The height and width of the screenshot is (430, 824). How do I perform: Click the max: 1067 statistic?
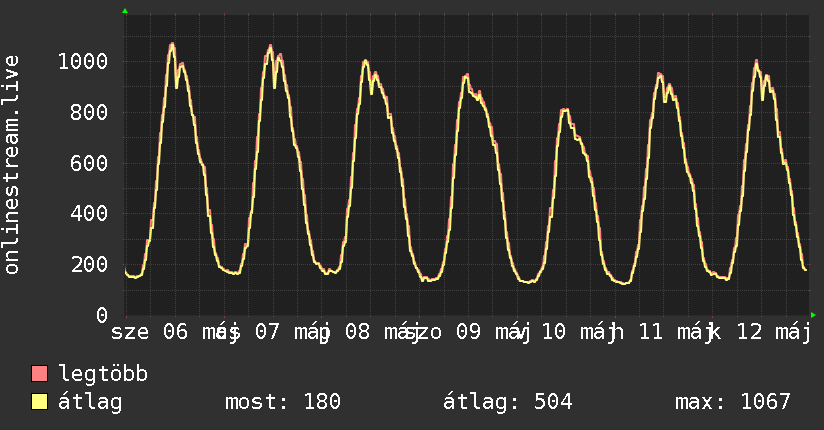(733, 402)
